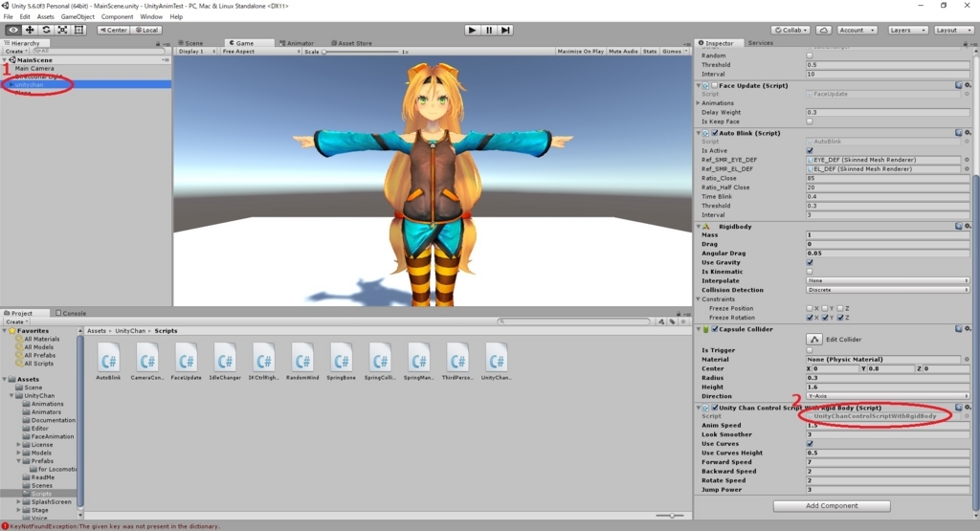The height and width of the screenshot is (531, 980).
Task: Toggle Freeze Position X checkbox
Action: [810, 309]
